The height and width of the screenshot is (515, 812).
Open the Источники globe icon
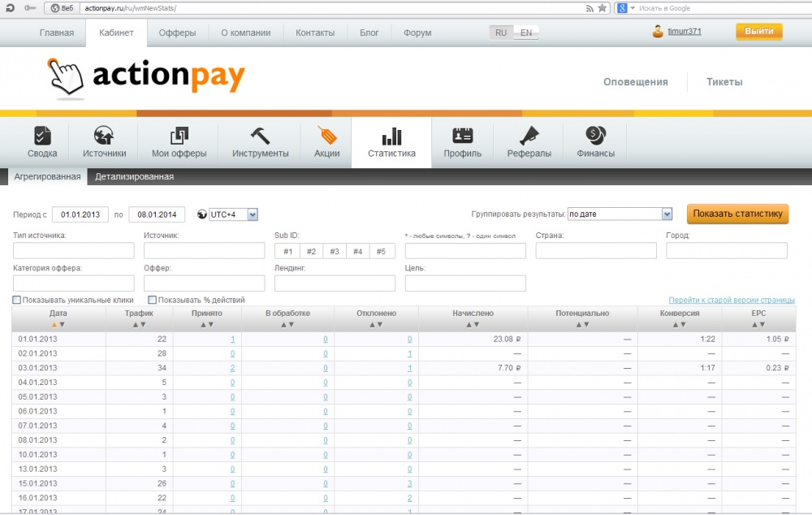tap(104, 136)
